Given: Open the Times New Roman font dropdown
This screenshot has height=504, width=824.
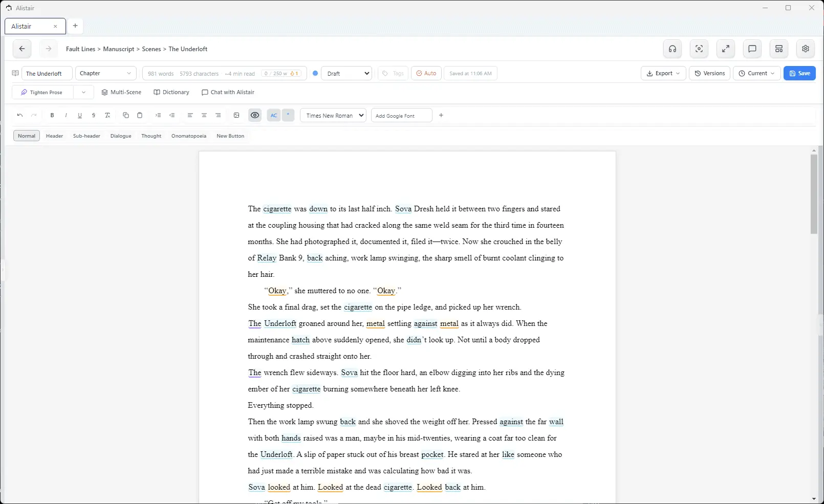Looking at the screenshot, I should coord(333,116).
